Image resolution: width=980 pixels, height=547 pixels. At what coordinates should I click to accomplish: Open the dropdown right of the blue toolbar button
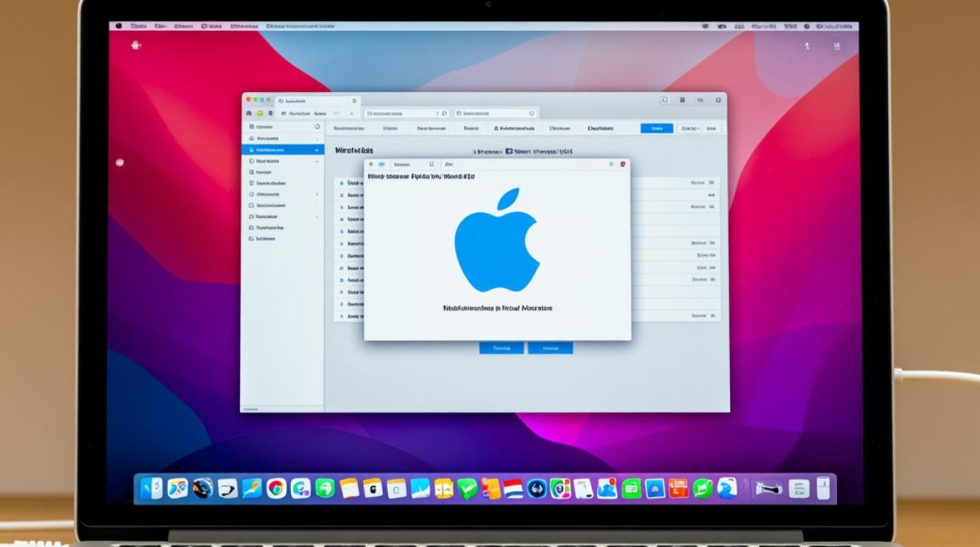point(689,128)
